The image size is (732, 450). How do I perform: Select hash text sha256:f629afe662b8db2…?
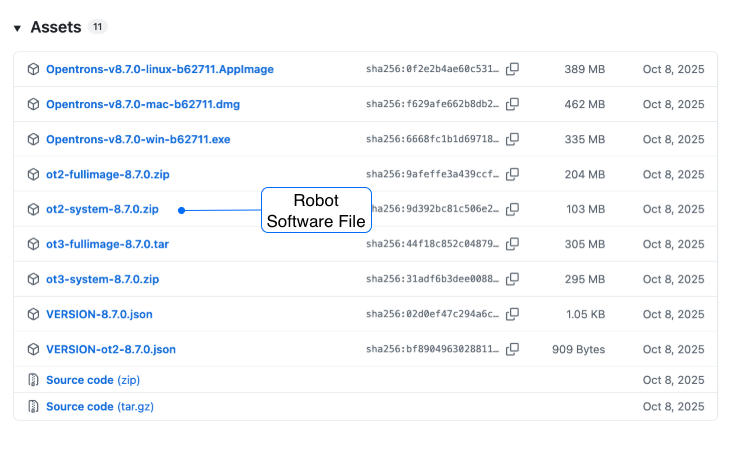432,104
